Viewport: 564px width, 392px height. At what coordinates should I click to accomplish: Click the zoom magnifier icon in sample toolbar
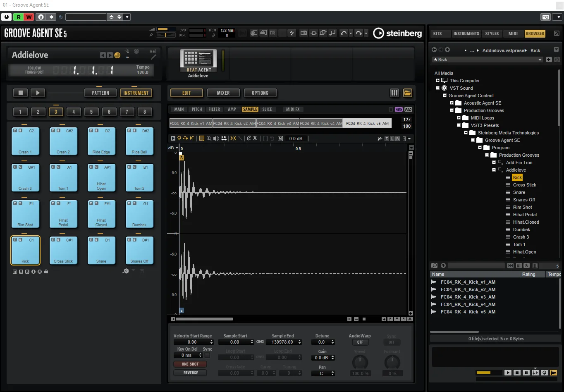(209, 138)
